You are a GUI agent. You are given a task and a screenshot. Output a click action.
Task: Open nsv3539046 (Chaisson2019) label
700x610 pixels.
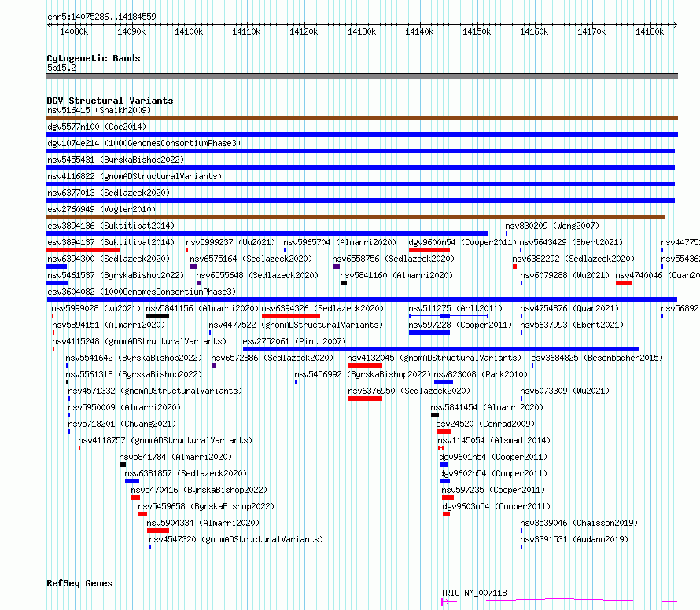[579, 523]
